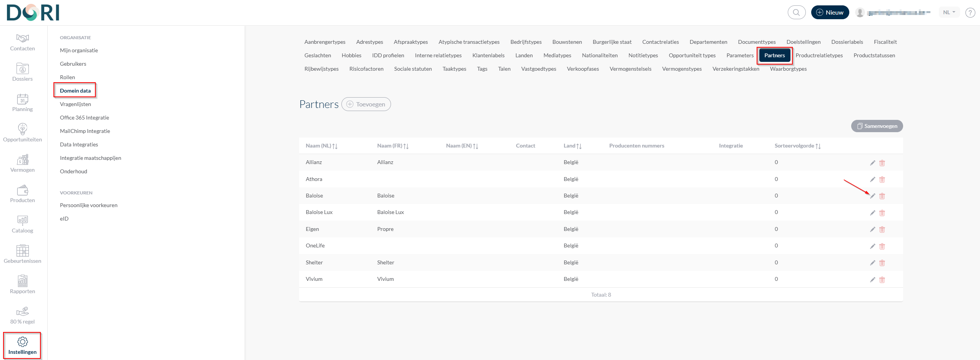Go to Opportuniteiten lightbulb icon
Viewport: 980px width, 360px height.
[22, 129]
